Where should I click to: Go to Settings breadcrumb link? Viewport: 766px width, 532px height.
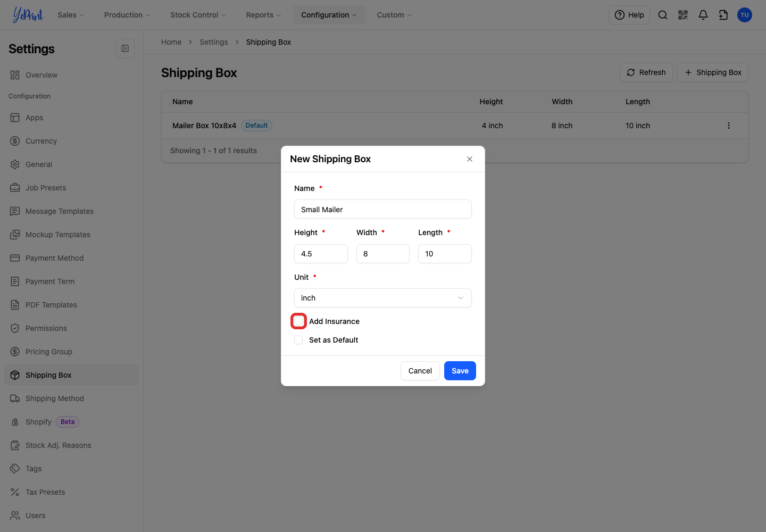click(x=214, y=42)
